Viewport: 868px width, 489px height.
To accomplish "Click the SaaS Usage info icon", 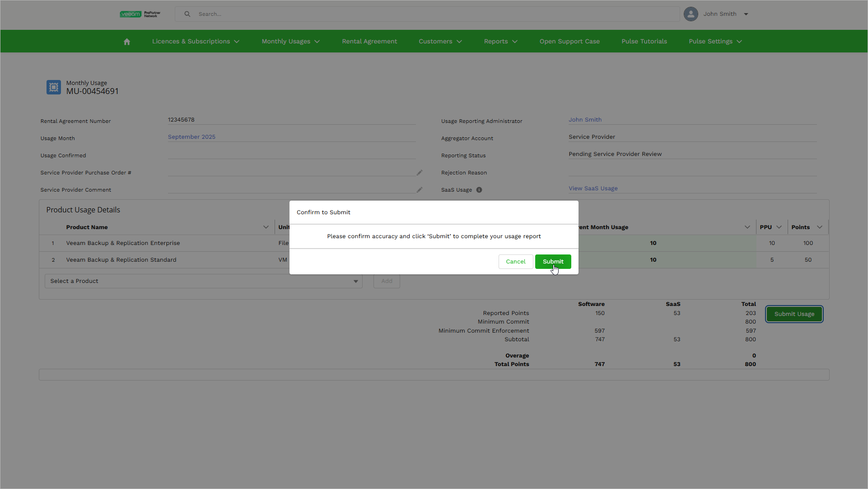I will click(479, 190).
